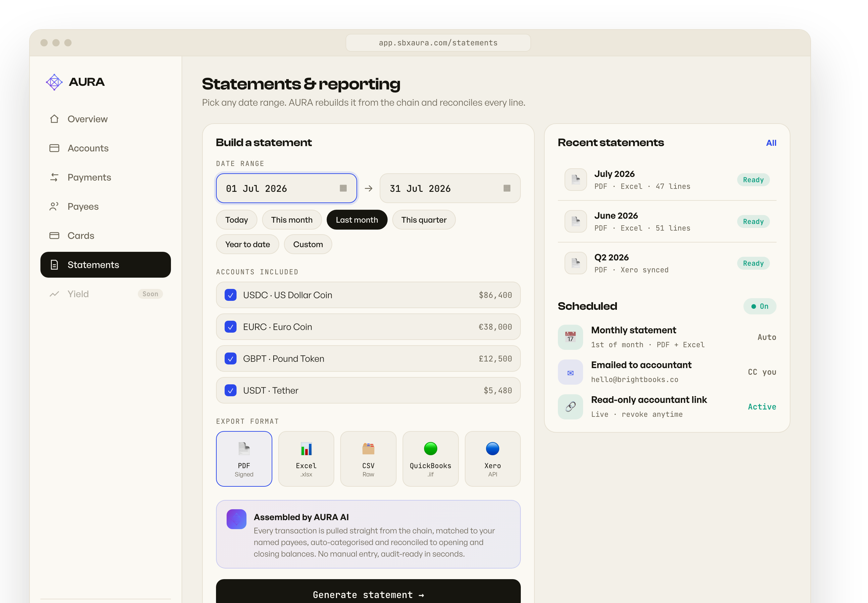Choose the Year to date preset

coord(247,245)
